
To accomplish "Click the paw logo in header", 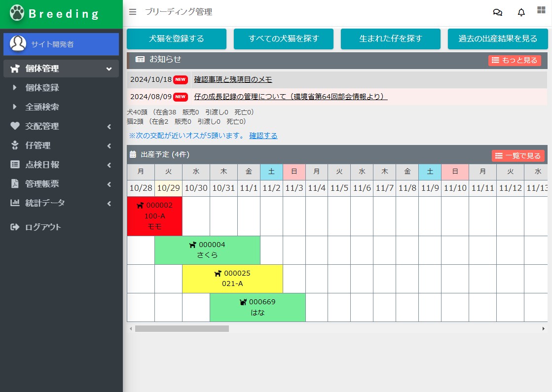I will (x=17, y=14).
